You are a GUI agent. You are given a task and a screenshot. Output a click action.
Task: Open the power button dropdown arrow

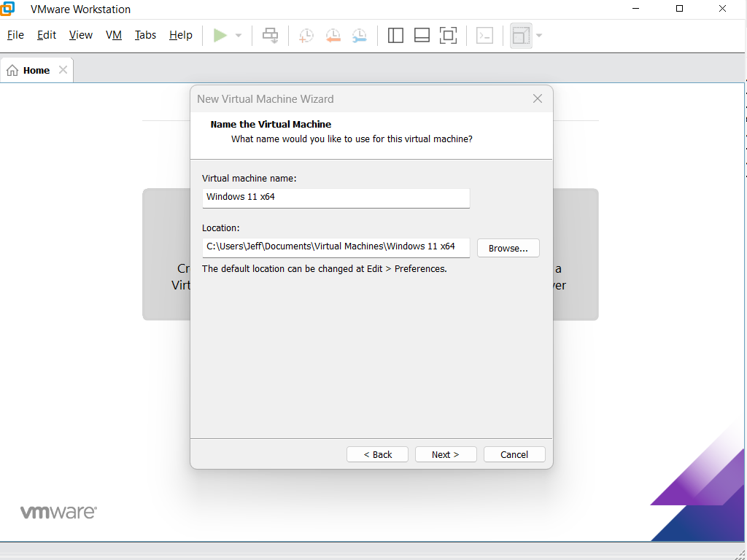point(238,35)
